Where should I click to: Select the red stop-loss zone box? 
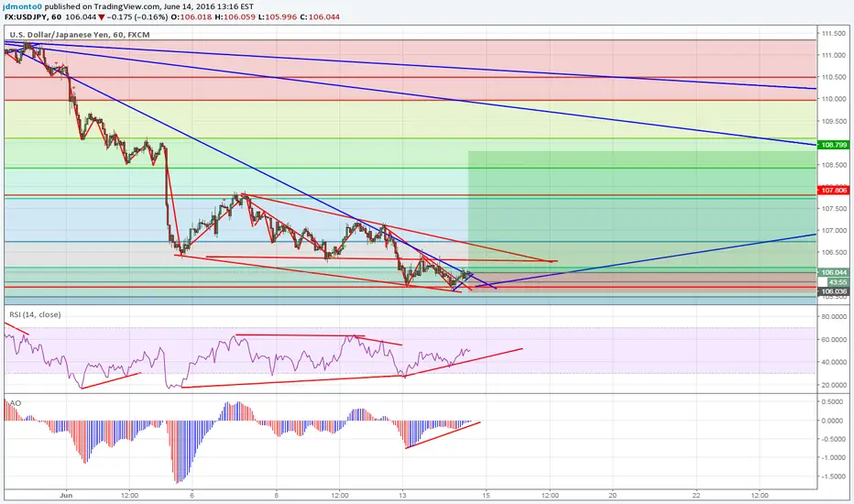(x=642, y=283)
